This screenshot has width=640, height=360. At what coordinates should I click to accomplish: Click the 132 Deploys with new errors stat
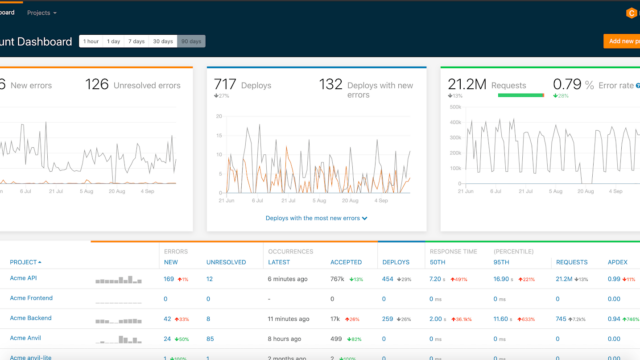coord(366,89)
